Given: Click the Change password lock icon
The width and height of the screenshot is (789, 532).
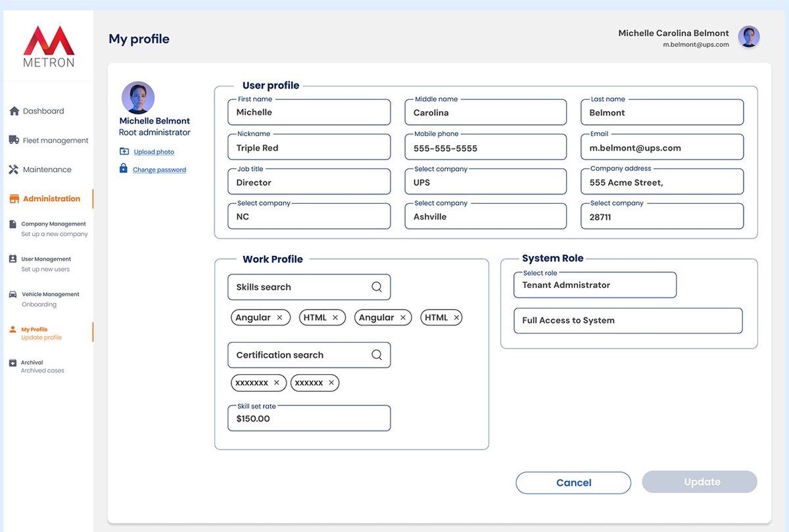Looking at the screenshot, I should coord(123,168).
